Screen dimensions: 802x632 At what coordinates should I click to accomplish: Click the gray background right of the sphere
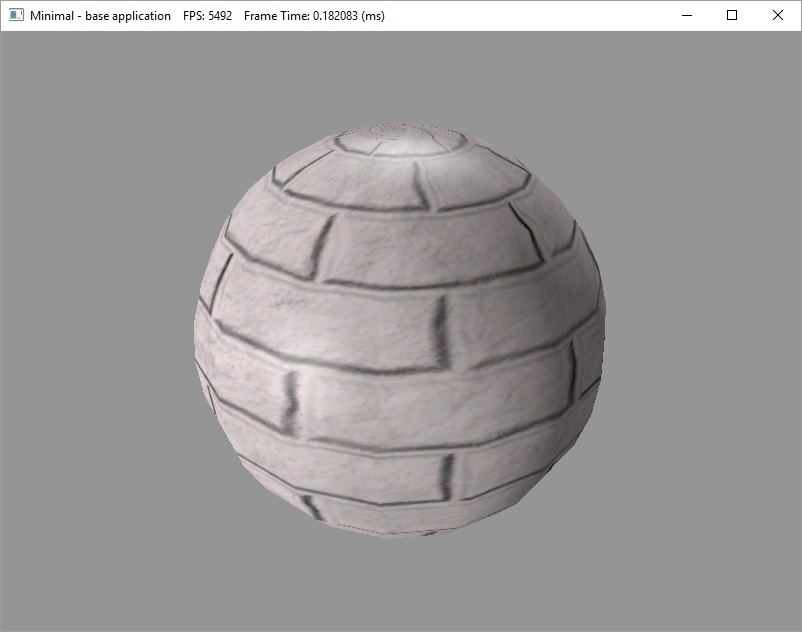700,330
